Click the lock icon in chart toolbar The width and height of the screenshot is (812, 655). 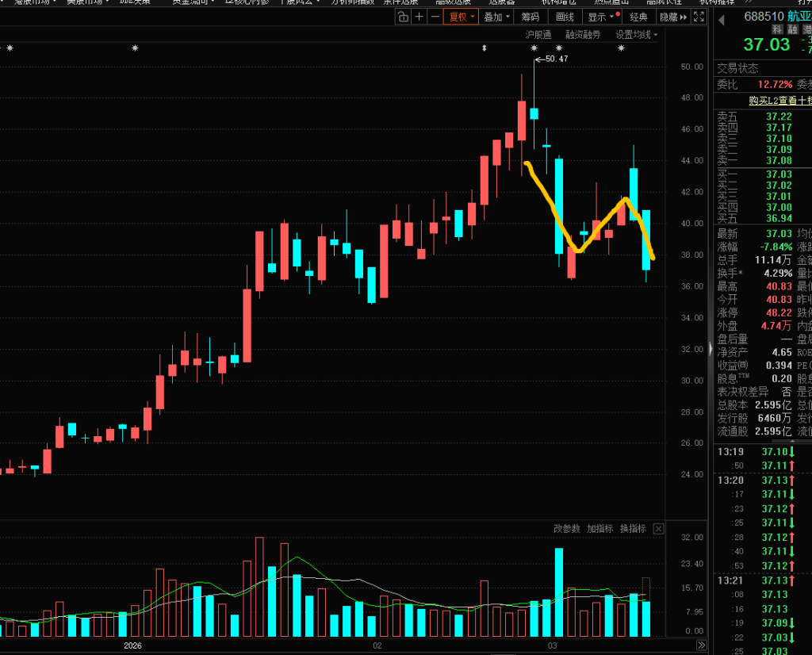click(x=404, y=17)
